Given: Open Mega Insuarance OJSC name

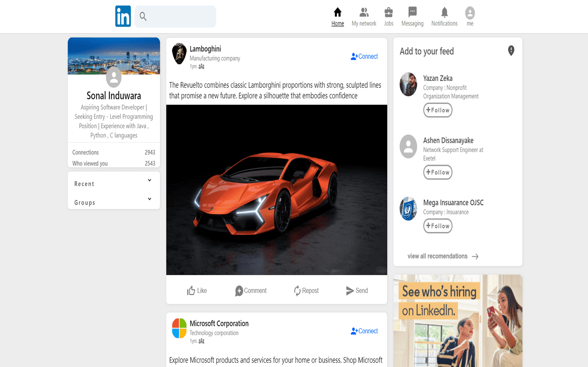Looking at the screenshot, I should pyautogui.click(x=453, y=202).
